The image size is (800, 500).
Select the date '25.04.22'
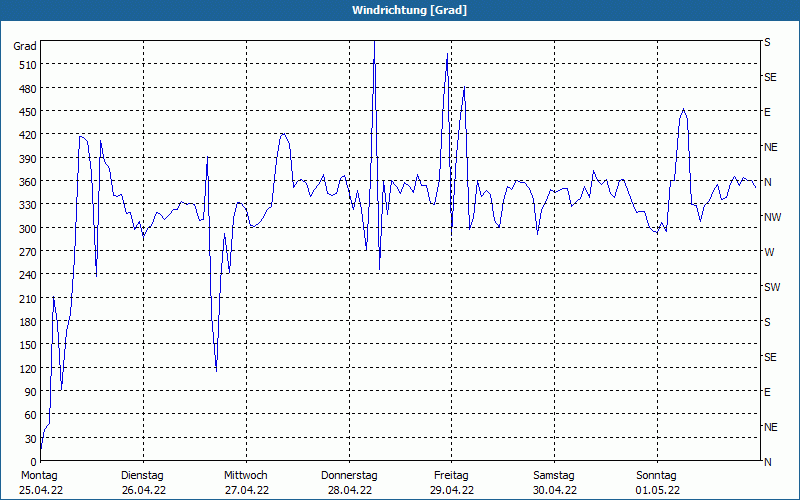point(41,490)
